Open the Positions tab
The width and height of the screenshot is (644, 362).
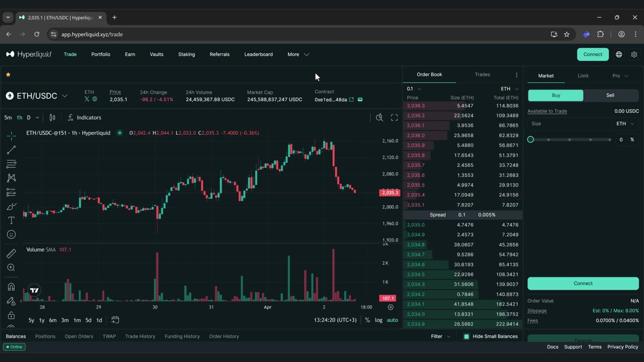coord(45,336)
